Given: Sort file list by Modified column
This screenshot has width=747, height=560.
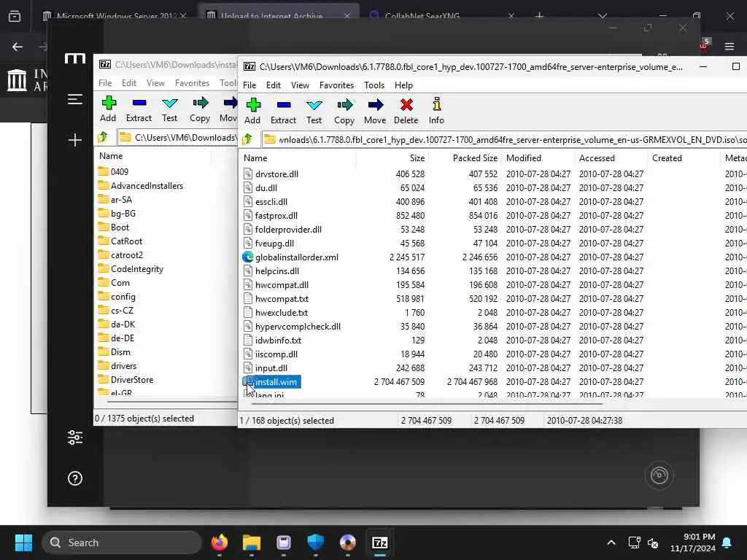Looking at the screenshot, I should 538,158.
